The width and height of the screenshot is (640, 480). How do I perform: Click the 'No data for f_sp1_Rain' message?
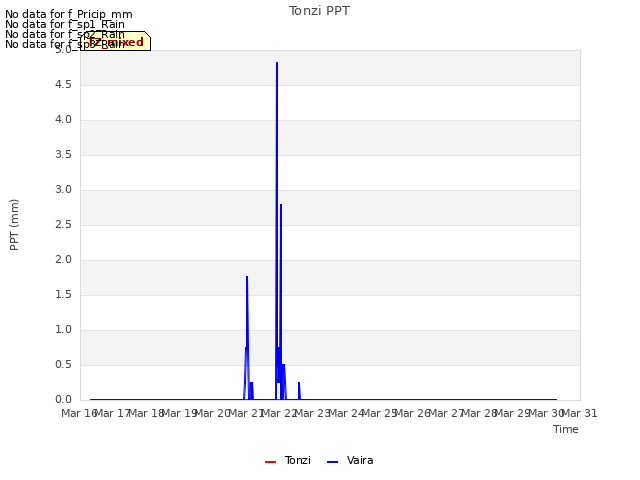pyautogui.click(x=65, y=24)
